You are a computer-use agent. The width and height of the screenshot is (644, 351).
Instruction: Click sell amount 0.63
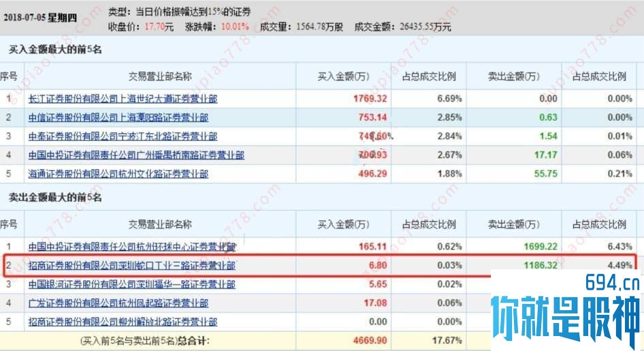coord(548,118)
